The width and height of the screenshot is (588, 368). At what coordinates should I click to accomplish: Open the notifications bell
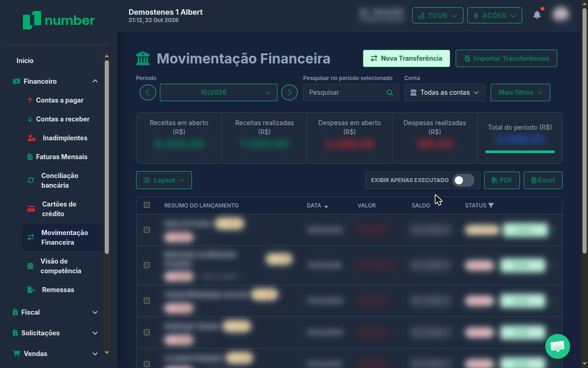(537, 15)
